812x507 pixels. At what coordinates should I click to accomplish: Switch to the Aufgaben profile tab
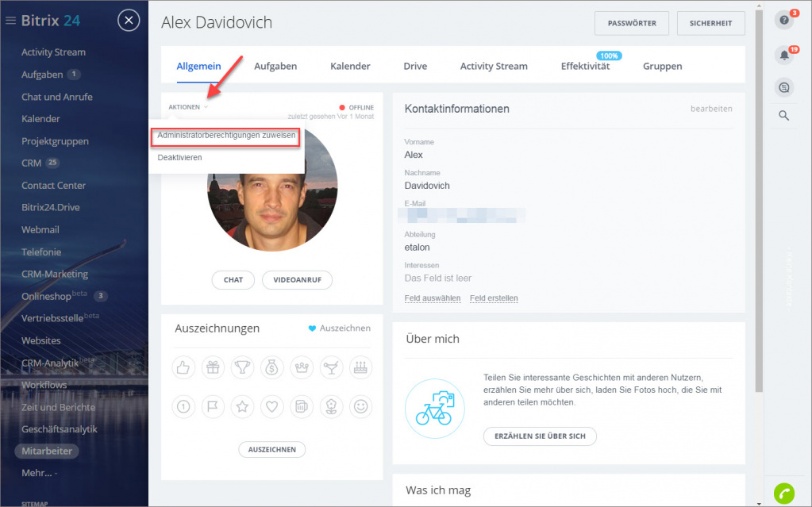click(275, 67)
